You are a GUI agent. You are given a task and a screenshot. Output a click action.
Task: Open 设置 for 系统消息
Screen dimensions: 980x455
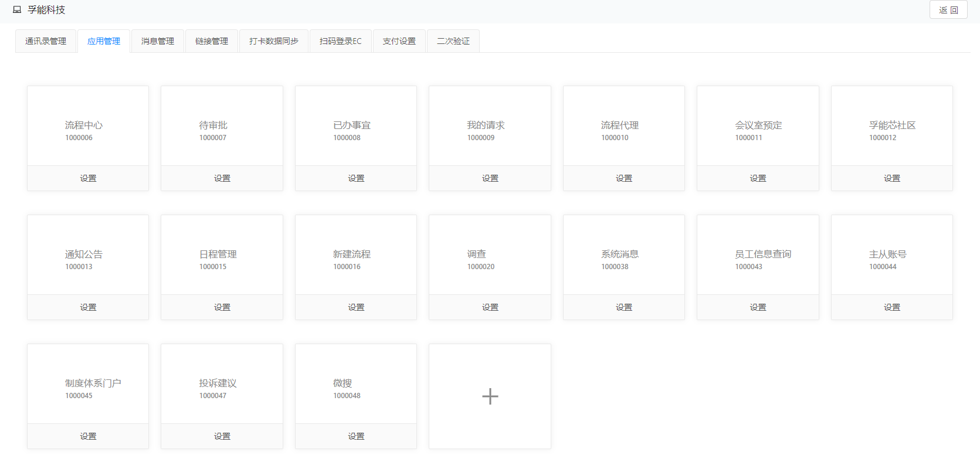click(x=624, y=307)
